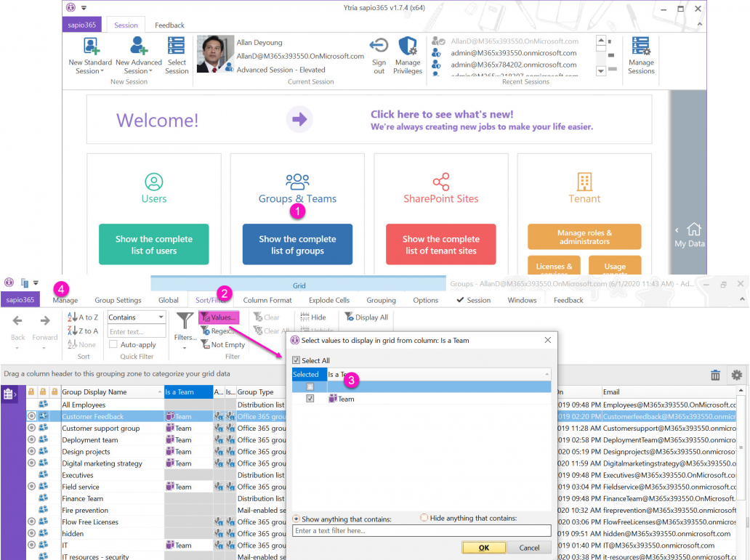This screenshot has height=560, width=750.
Task: Click the text filter field in the dialog
Action: pyautogui.click(x=422, y=530)
